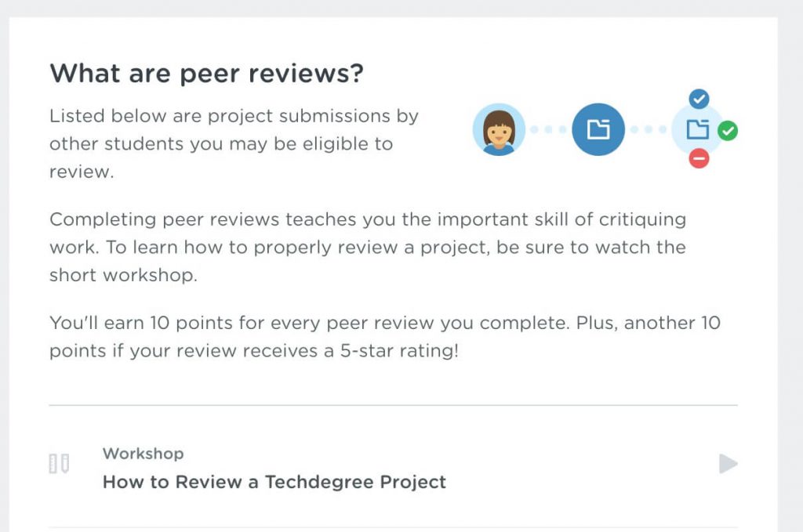The width and height of the screenshot is (803, 532).
Task: Click the workshop books icon
Action: pyautogui.click(x=59, y=464)
